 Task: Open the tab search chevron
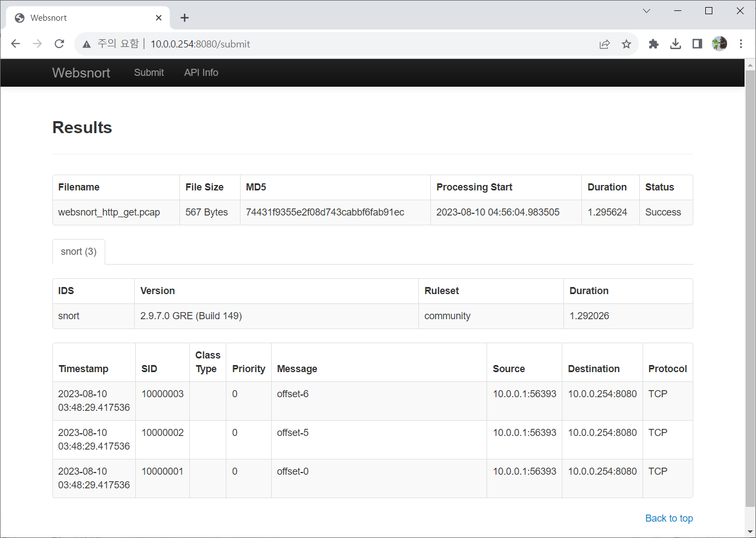point(646,11)
